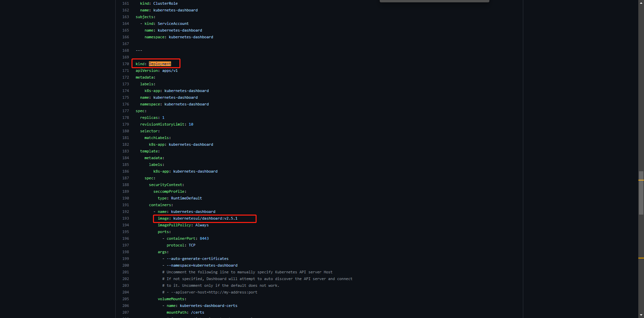Click line number 207 beside mountPath

(125, 312)
